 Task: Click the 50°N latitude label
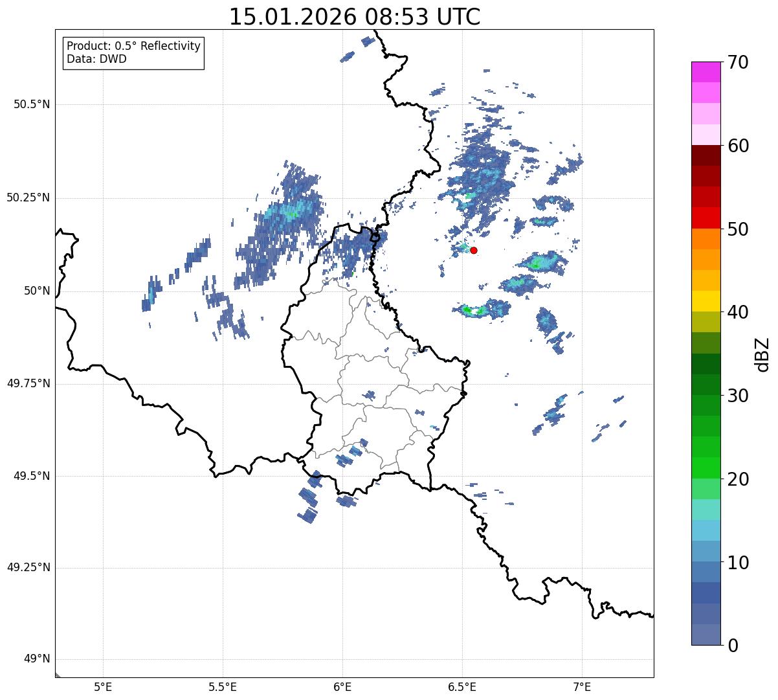click(x=38, y=291)
